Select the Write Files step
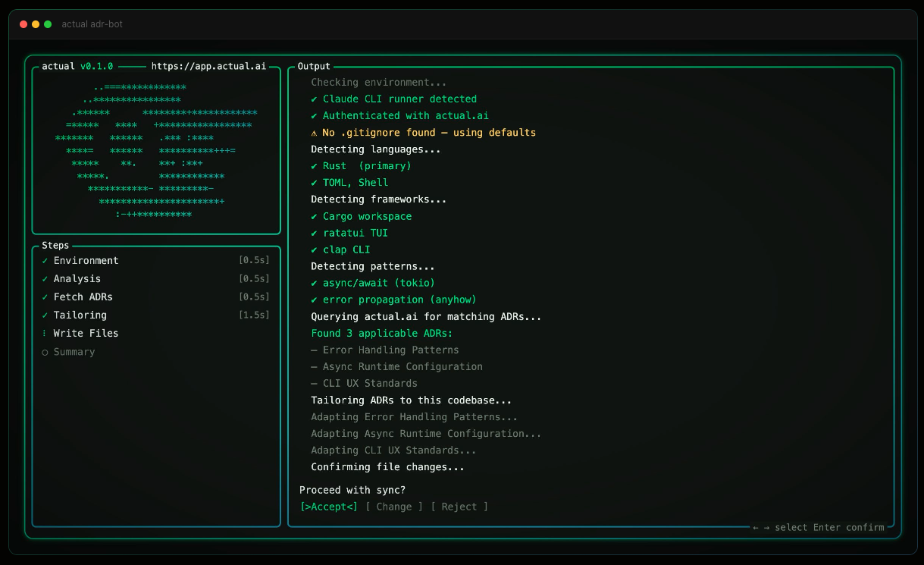 click(x=86, y=333)
